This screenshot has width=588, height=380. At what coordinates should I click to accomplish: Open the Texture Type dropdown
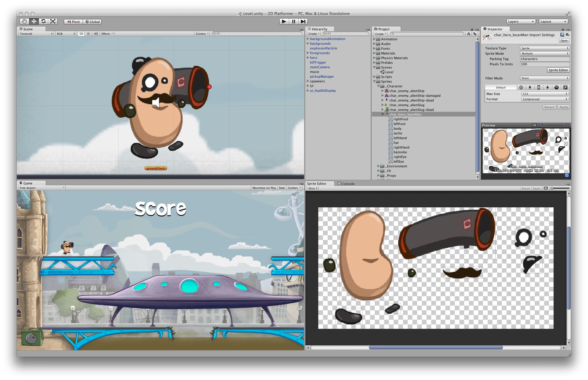pos(545,48)
